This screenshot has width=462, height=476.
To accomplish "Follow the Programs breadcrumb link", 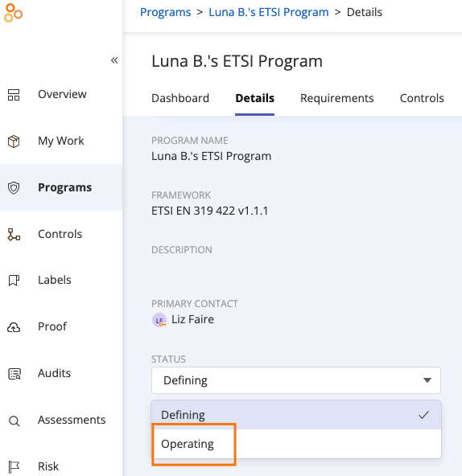I will pyautogui.click(x=165, y=12).
